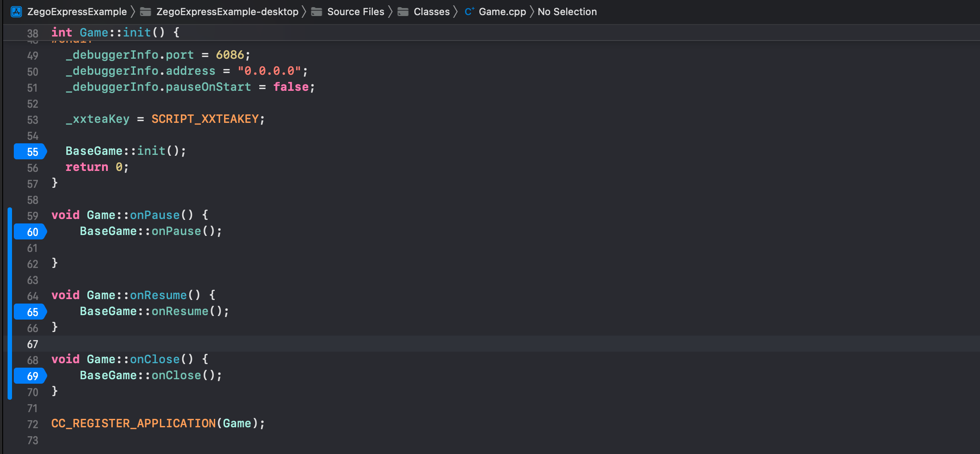Click the Classes folder icon

click(402, 12)
